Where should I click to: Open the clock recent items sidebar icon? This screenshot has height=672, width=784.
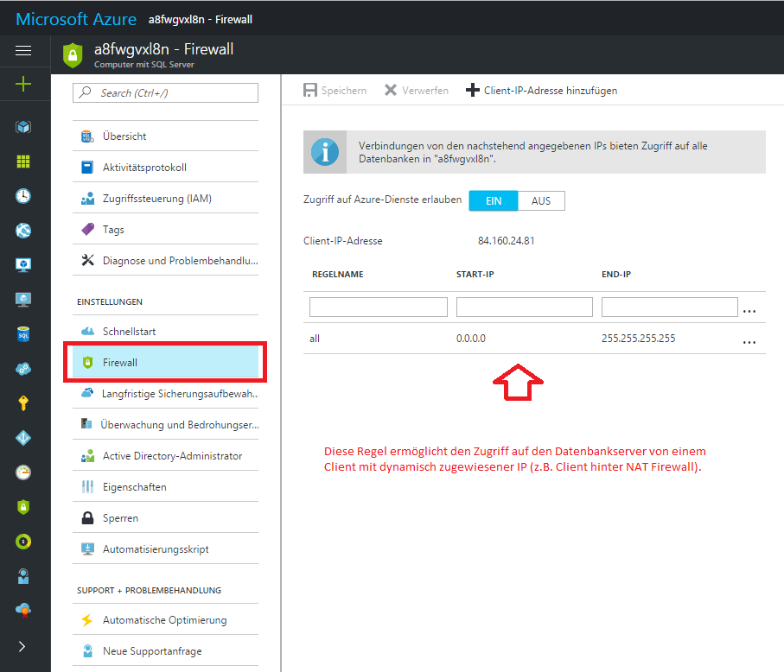click(x=23, y=196)
